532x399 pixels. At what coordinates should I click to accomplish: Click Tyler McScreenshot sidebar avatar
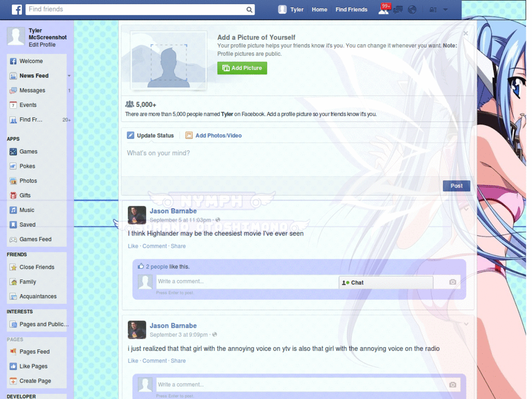pos(16,37)
